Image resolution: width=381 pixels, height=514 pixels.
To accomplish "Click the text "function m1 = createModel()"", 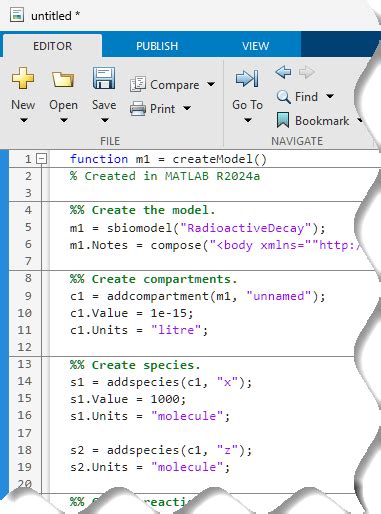I will 168,159.
